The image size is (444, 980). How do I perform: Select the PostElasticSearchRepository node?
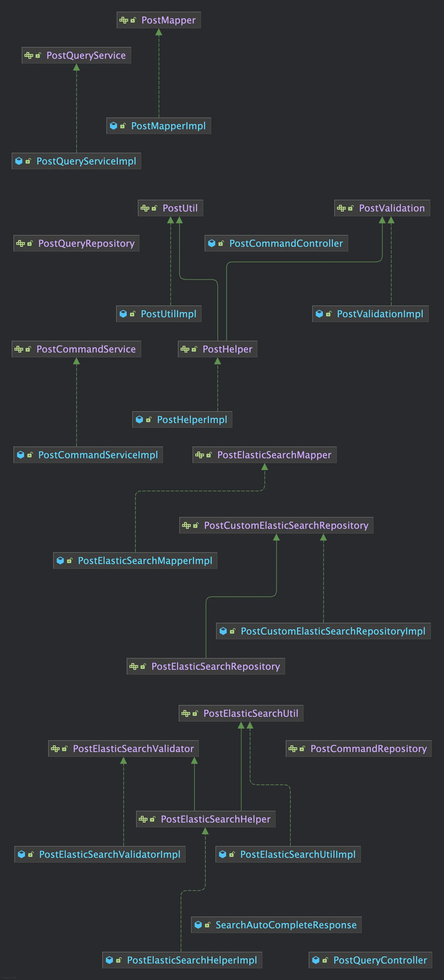(206, 667)
